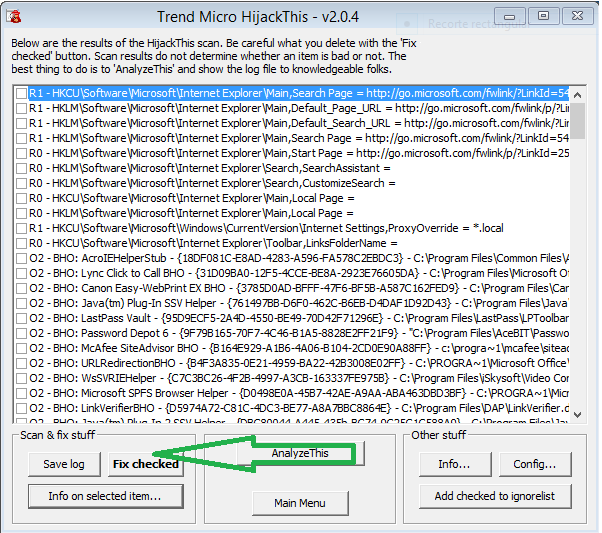The width and height of the screenshot is (602, 533).
Task: Open Info on selected item
Action: click(104, 496)
